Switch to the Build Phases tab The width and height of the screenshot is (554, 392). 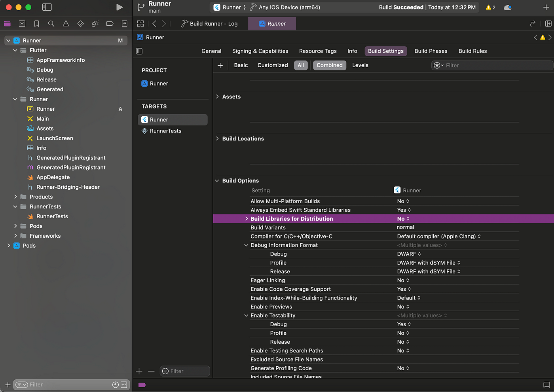(431, 51)
